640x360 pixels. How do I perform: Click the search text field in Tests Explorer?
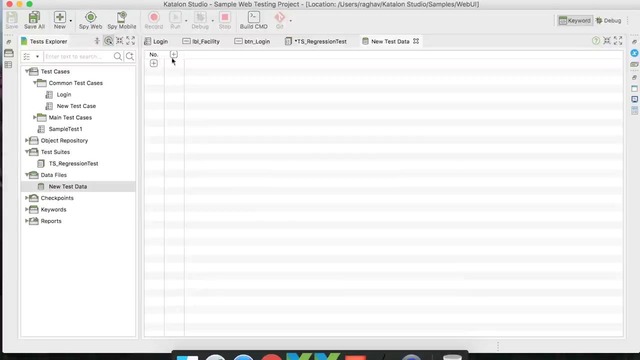tap(78, 56)
